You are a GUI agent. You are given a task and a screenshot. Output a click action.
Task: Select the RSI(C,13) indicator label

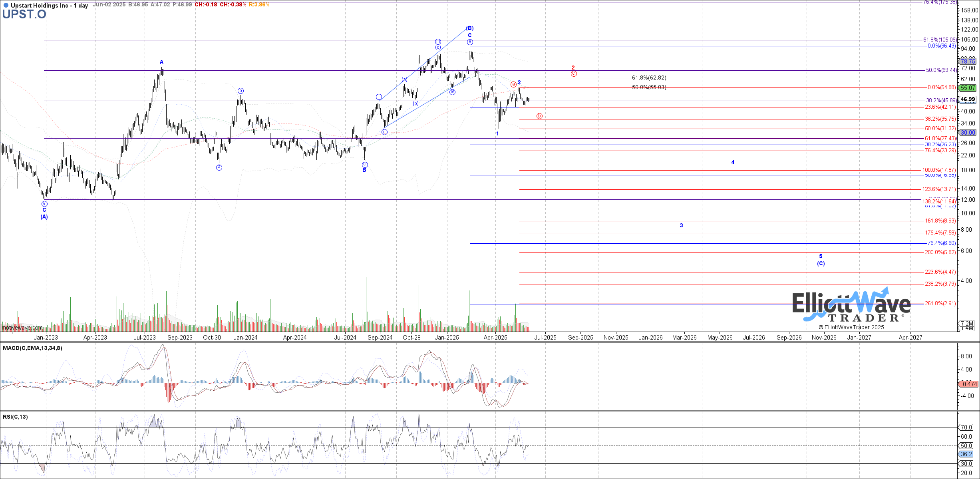(x=15, y=417)
